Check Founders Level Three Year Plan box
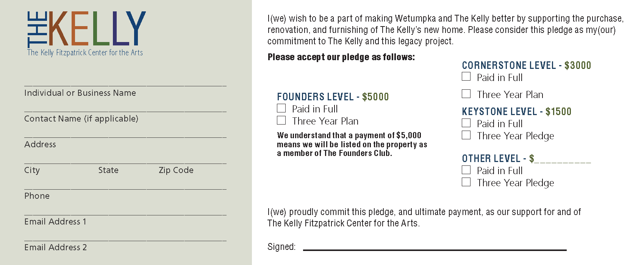The width and height of the screenshot is (644, 265). tap(281, 120)
